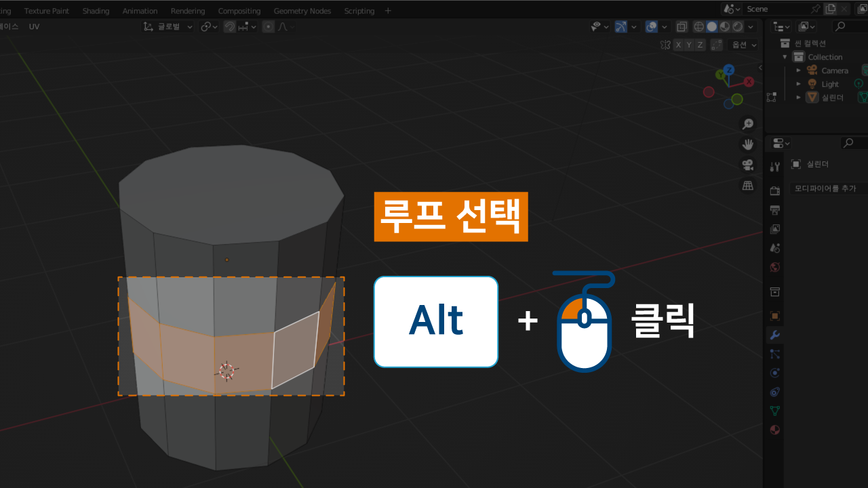Toggle X-ray view in viewport header

(x=682, y=27)
